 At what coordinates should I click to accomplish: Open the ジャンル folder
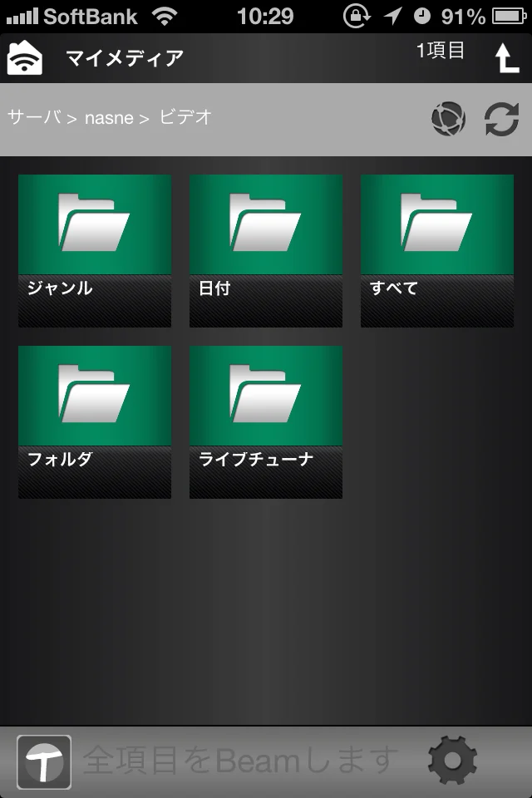[x=95, y=250]
